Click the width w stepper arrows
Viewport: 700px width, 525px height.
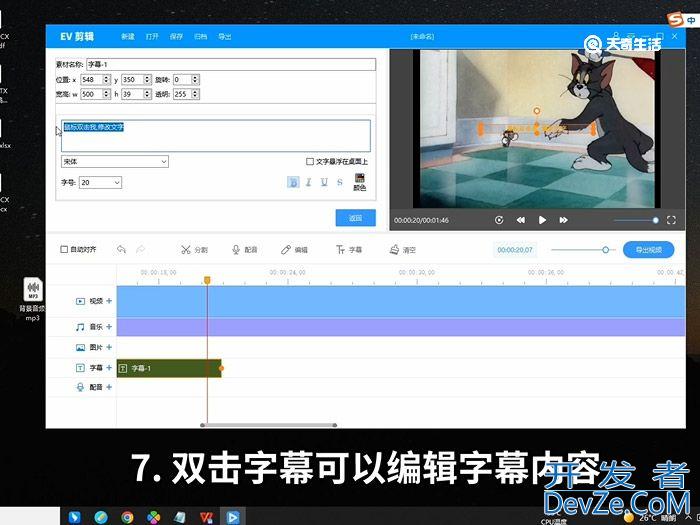[x=106, y=94]
